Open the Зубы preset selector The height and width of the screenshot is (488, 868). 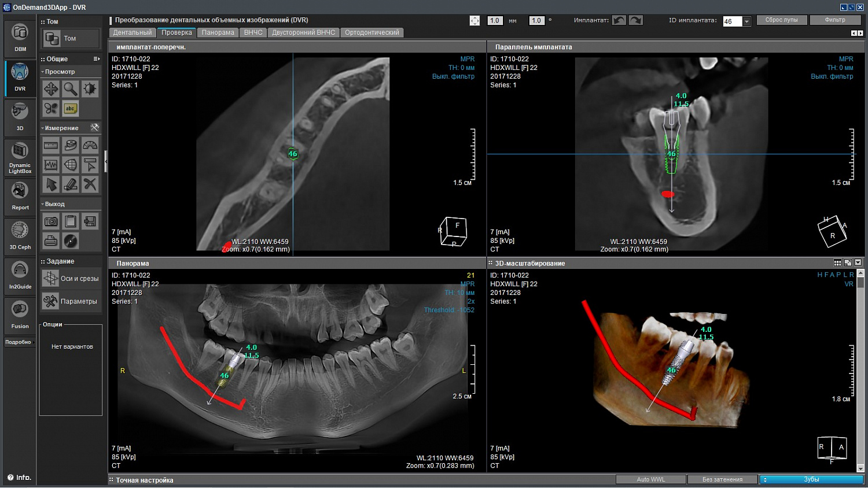pyautogui.click(x=811, y=479)
